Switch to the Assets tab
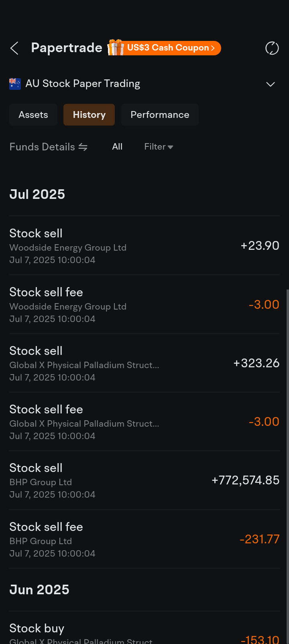The width and height of the screenshot is (289, 644). (33, 115)
